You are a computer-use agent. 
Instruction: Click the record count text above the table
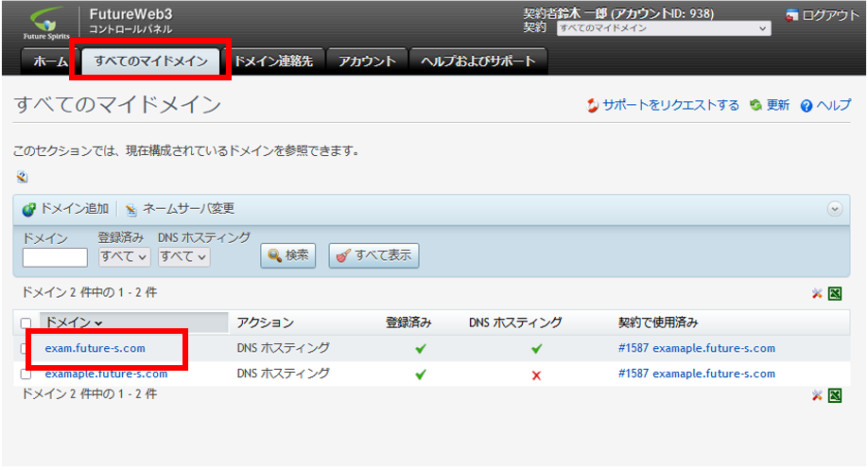(89, 292)
